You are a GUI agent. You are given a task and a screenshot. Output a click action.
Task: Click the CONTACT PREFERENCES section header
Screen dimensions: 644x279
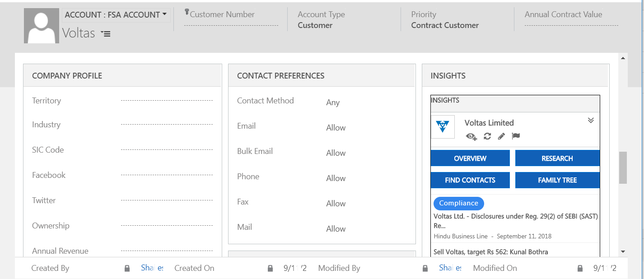pos(322,76)
